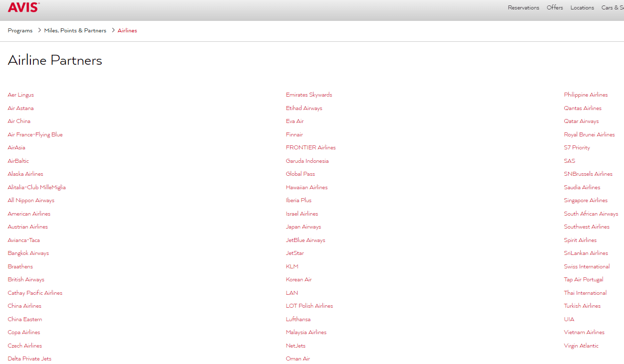Click the AVIS logo

coord(23,7)
